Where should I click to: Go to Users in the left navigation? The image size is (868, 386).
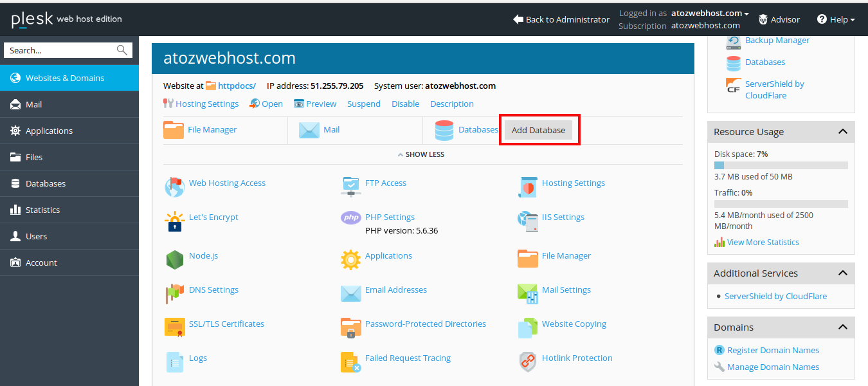tap(69, 236)
